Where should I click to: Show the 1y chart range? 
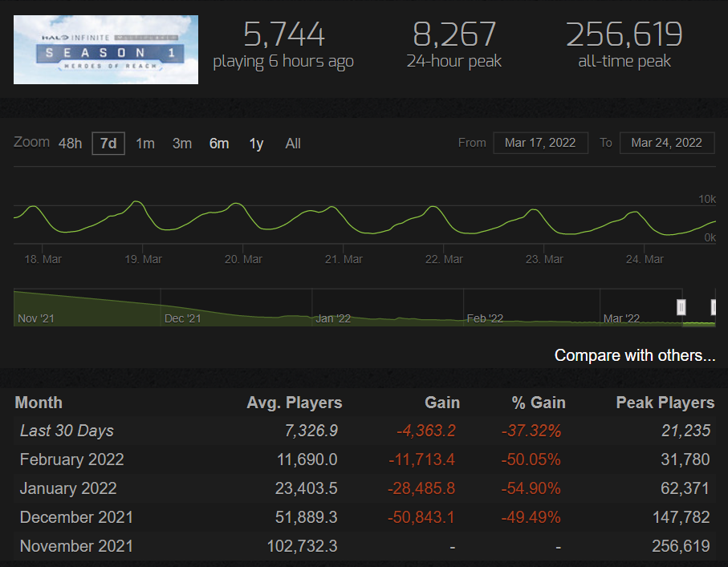click(256, 144)
